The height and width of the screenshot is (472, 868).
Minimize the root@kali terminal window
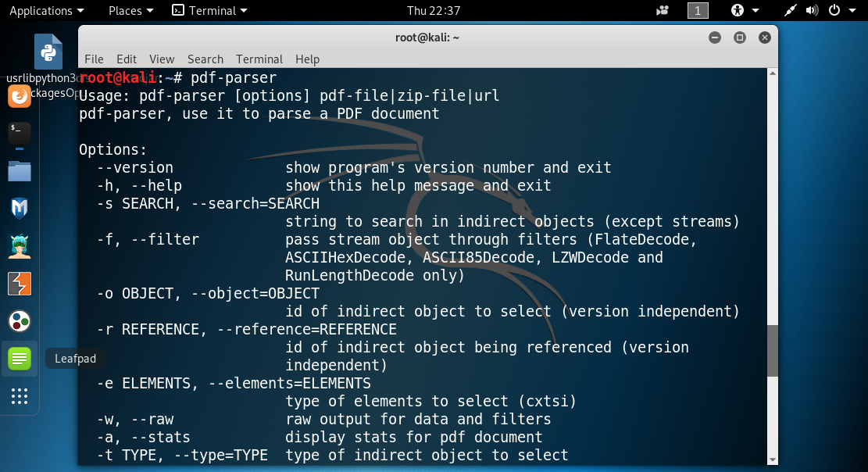pos(715,38)
